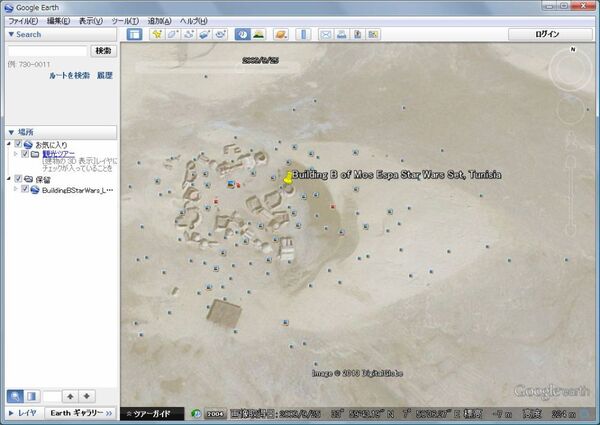Save image with the toolbar button

click(357, 34)
